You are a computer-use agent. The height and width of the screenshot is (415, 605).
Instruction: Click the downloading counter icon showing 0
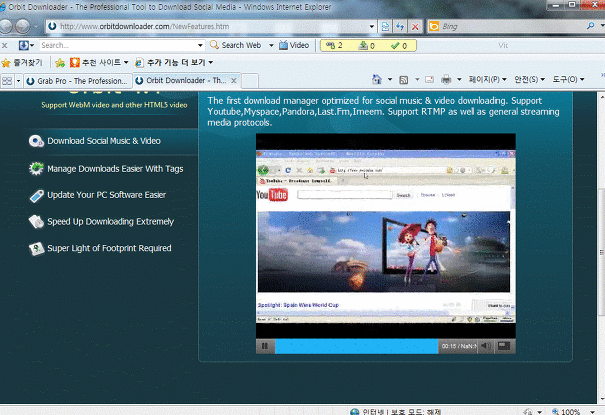pos(367,46)
